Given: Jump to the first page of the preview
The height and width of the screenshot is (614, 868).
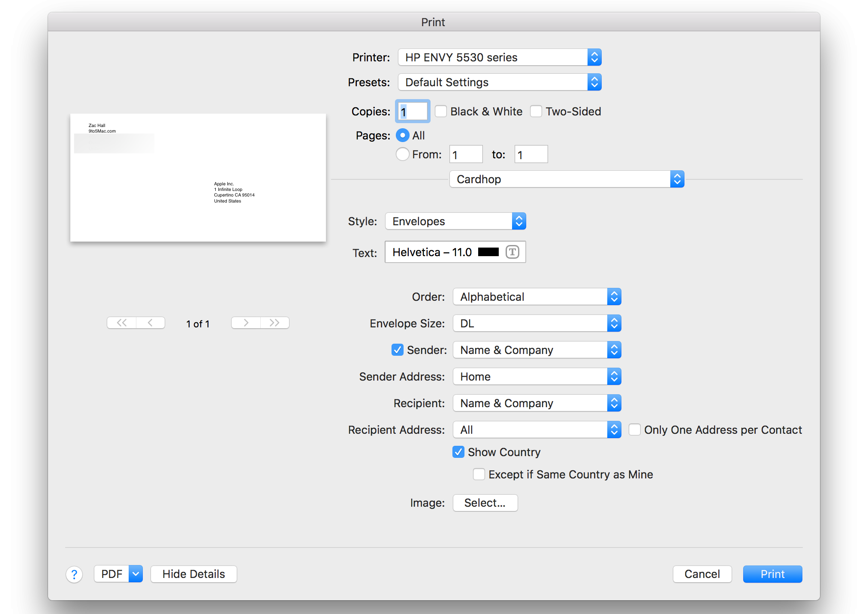Looking at the screenshot, I should coord(121,323).
